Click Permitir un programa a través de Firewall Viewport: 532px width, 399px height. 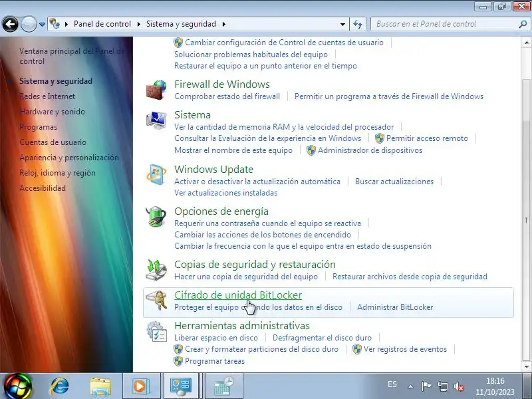[389, 96]
